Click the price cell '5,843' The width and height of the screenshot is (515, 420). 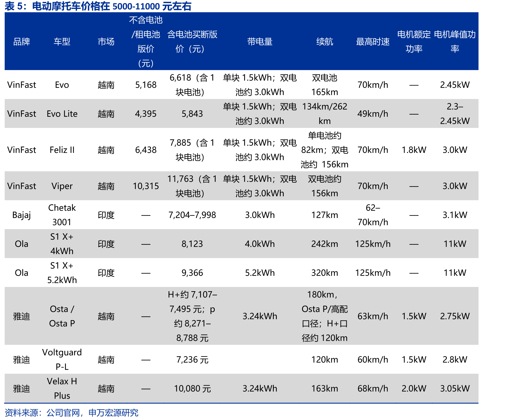pos(192,114)
